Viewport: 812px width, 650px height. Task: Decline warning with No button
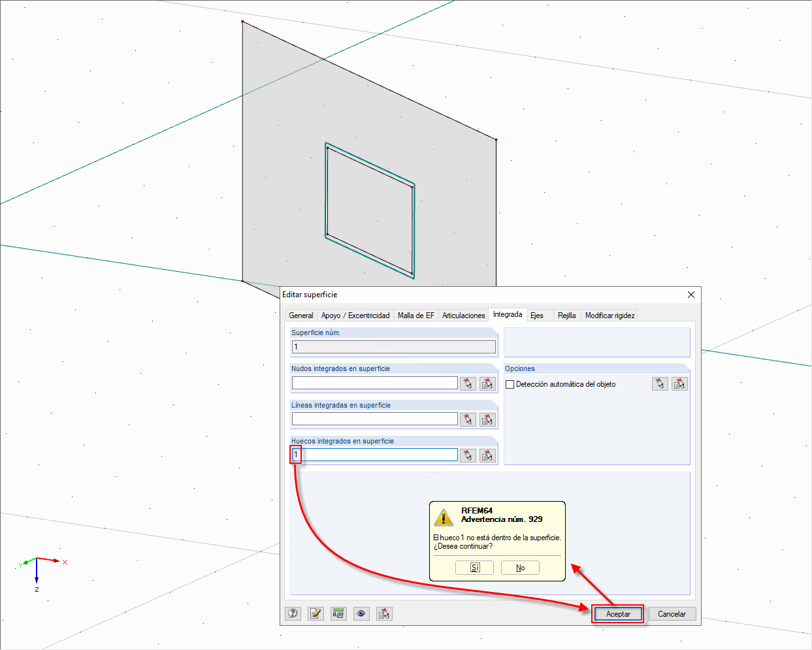[x=520, y=568]
